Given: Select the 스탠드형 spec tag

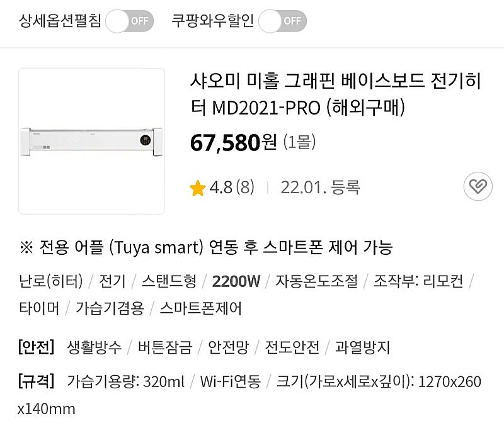Looking at the screenshot, I should [x=169, y=281].
